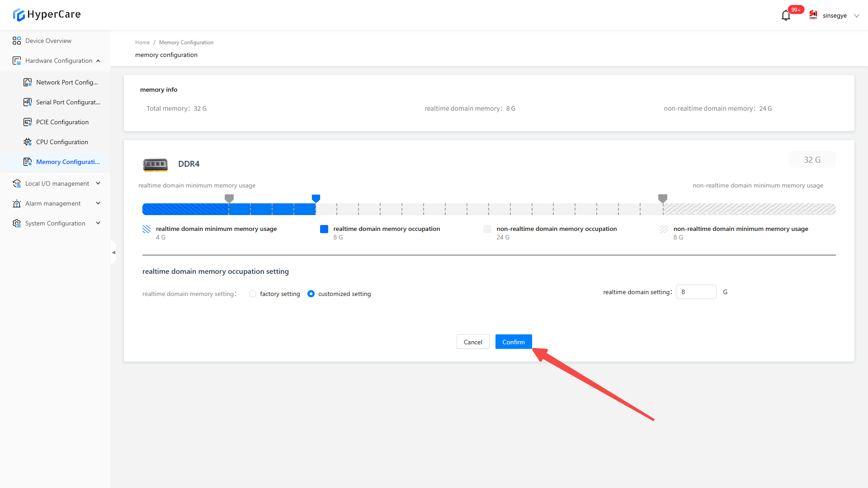This screenshot has height=488, width=868.
Task: Collapse the Hardware Configuration menu
Action: 98,61
